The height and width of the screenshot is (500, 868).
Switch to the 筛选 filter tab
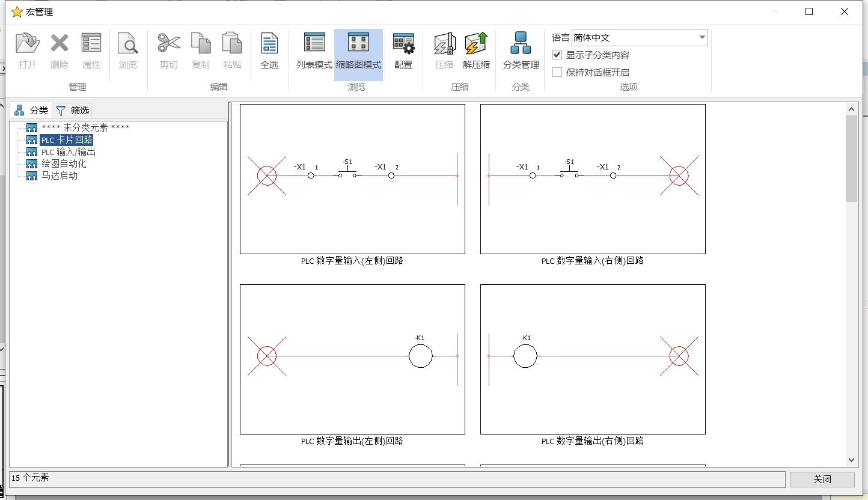pos(73,111)
